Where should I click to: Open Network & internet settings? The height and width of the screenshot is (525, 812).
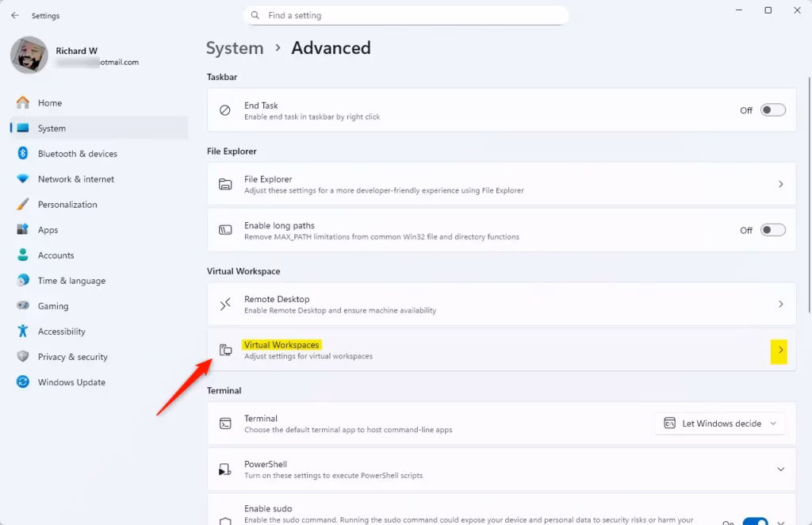pos(99,178)
